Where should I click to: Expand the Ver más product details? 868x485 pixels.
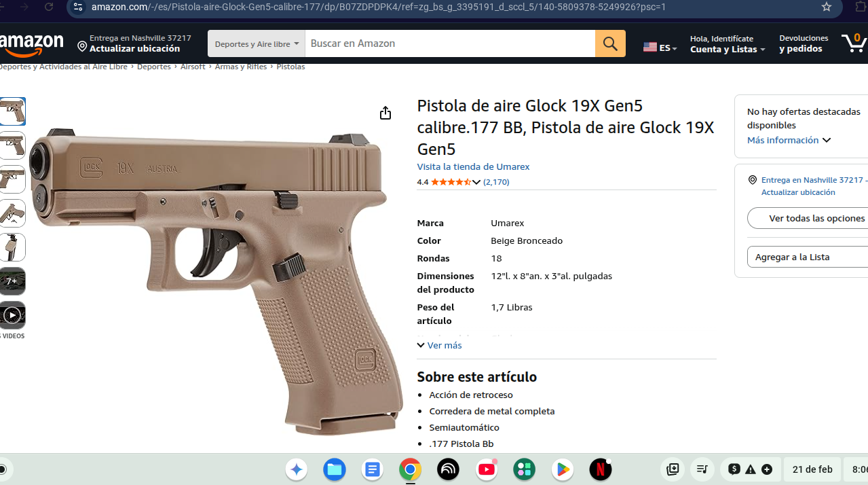(x=440, y=345)
